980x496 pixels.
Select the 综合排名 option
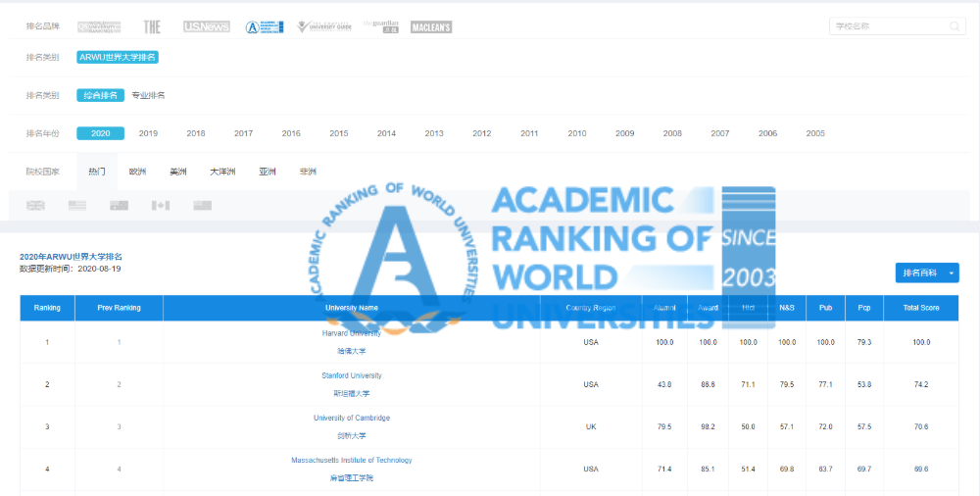(101, 95)
